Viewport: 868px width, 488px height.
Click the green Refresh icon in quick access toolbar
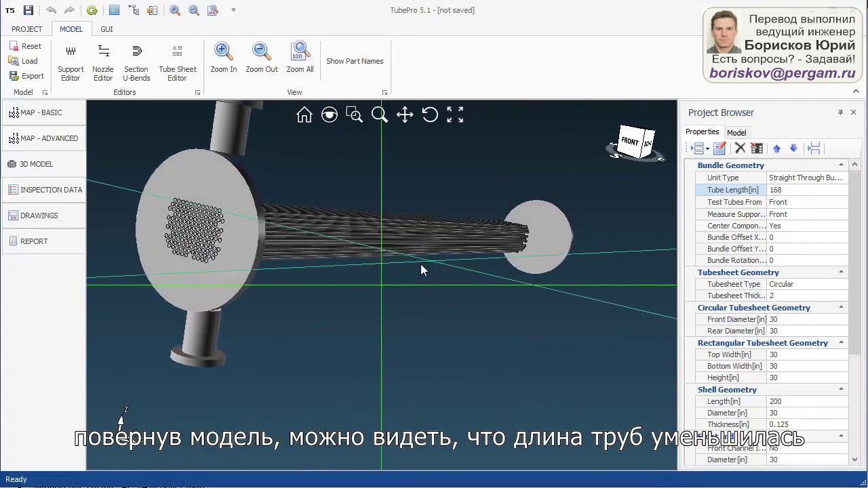click(92, 10)
